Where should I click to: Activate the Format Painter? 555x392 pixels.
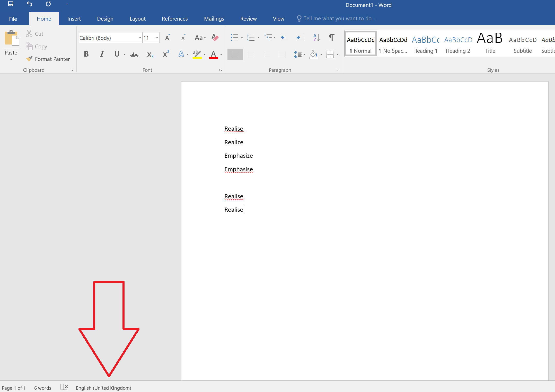(48, 59)
